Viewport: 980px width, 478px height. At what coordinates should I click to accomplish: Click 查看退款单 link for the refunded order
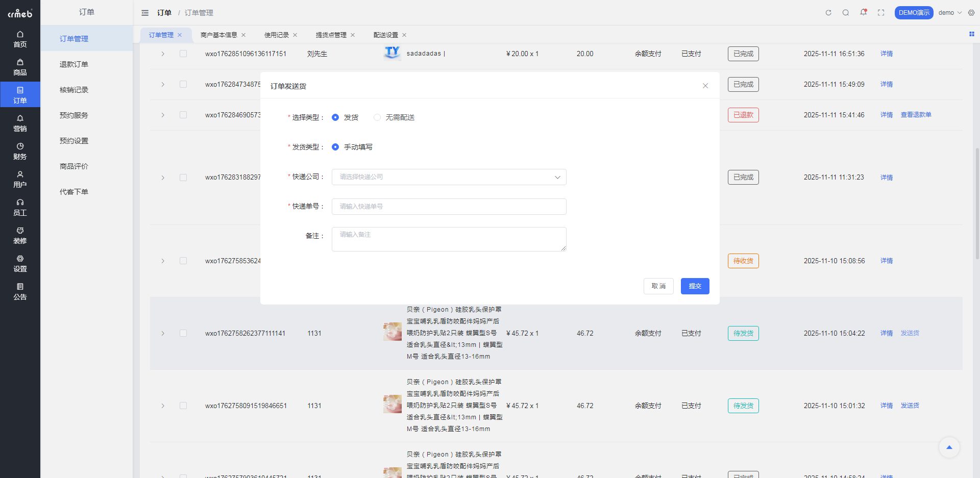[915, 115]
